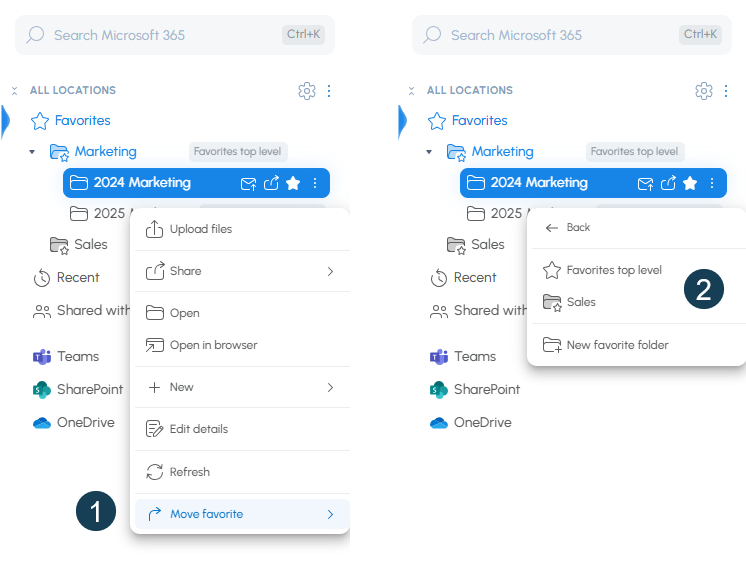Open Teams in the left pane
746x570 pixels.
point(66,356)
